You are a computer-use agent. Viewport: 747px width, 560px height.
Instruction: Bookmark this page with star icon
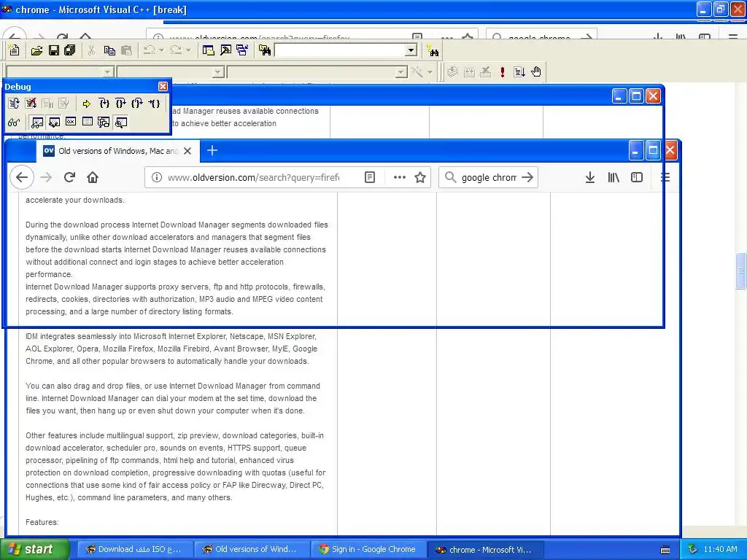click(419, 178)
